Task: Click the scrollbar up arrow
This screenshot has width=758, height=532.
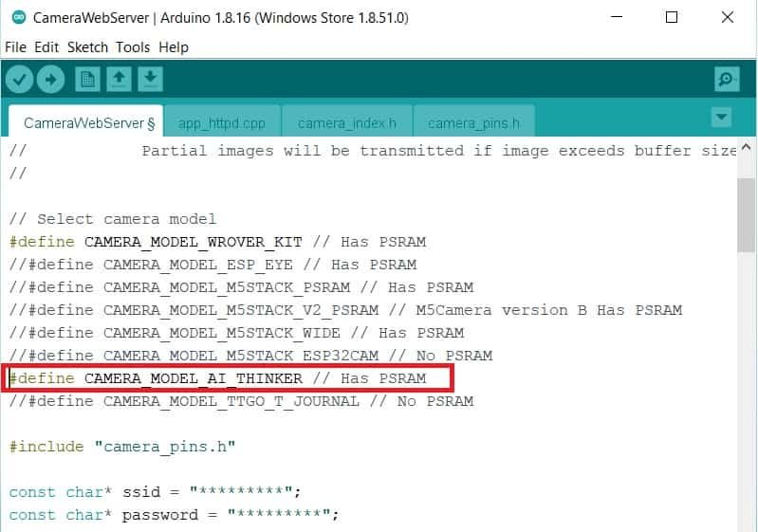Action: (x=747, y=147)
